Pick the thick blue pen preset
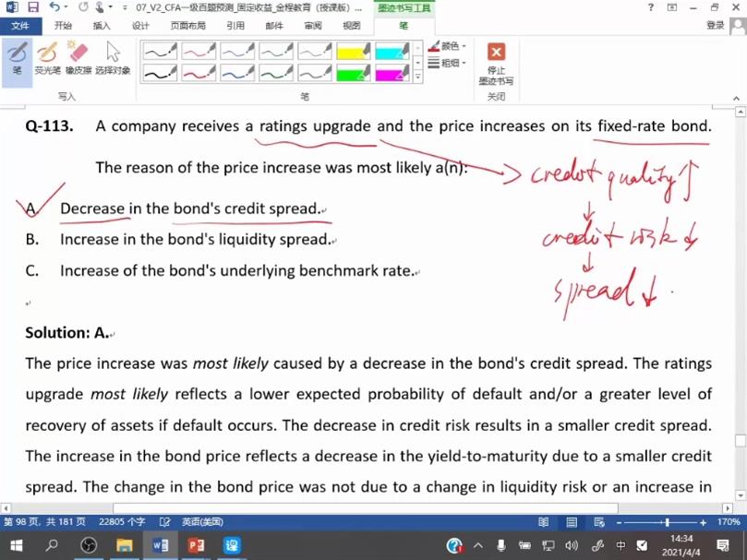This screenshot has height=560, width=747. 236,73
